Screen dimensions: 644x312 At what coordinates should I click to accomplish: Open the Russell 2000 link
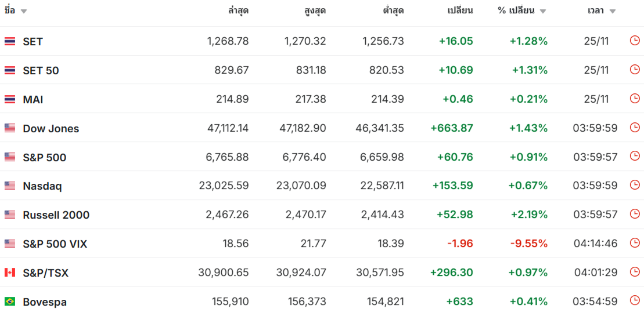56,215
